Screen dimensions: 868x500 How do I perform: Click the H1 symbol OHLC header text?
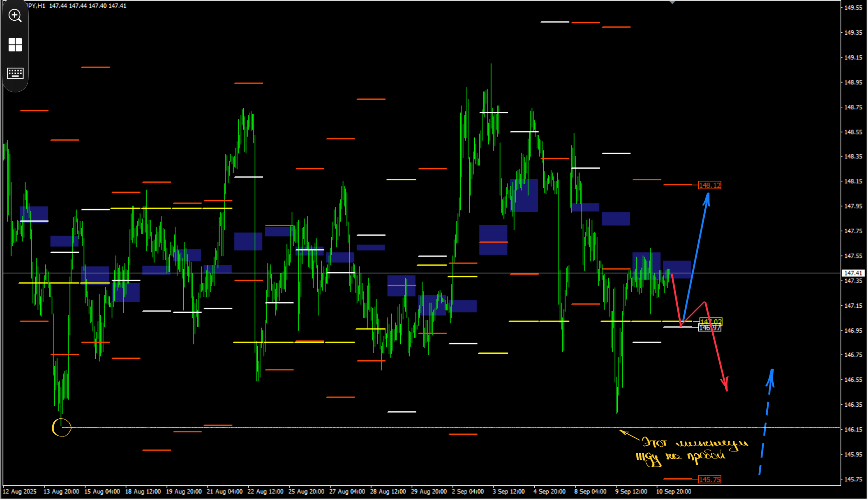click(x=76, y=6)
